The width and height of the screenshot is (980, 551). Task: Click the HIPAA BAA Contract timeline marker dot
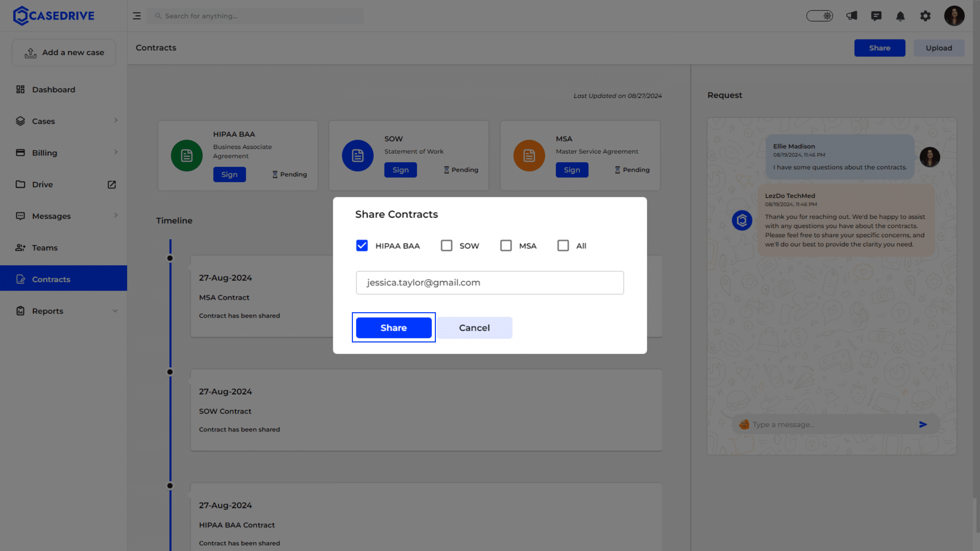coord(170,486)
